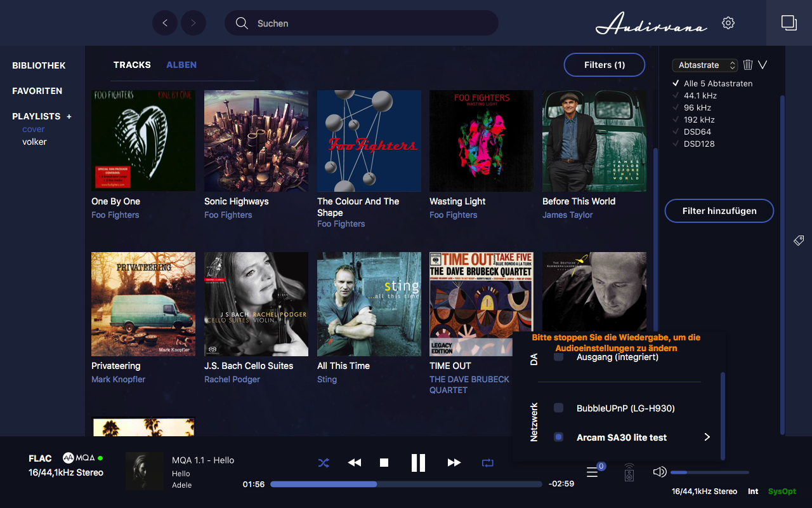Go forward with the right arrow button
The image size is (812, 508).
pos(193,23)
